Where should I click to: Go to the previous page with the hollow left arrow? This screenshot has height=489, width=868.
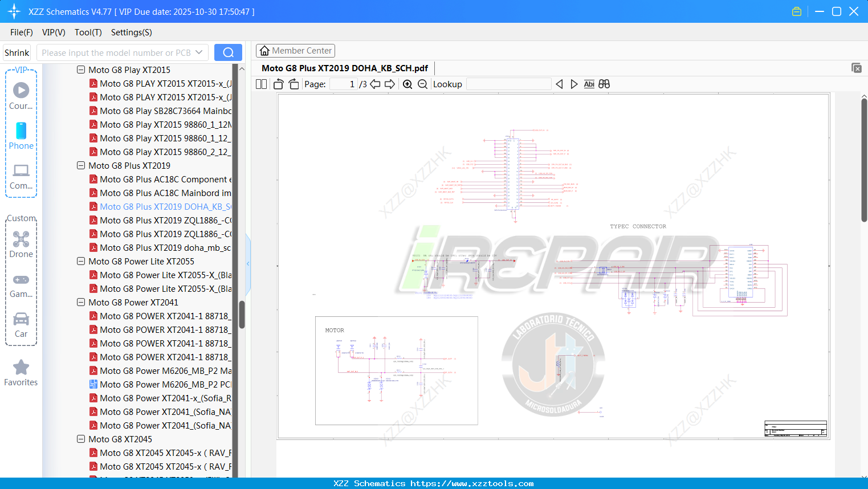375,84
